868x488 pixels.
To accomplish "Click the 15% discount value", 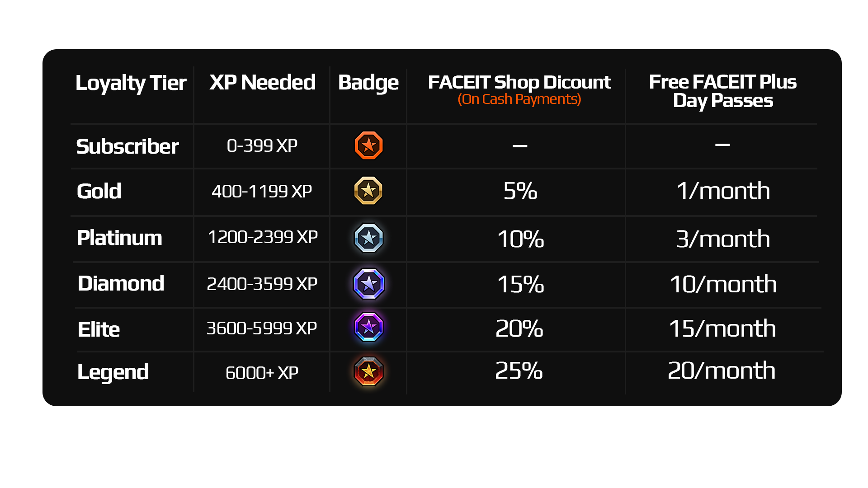I will (520, 284).
